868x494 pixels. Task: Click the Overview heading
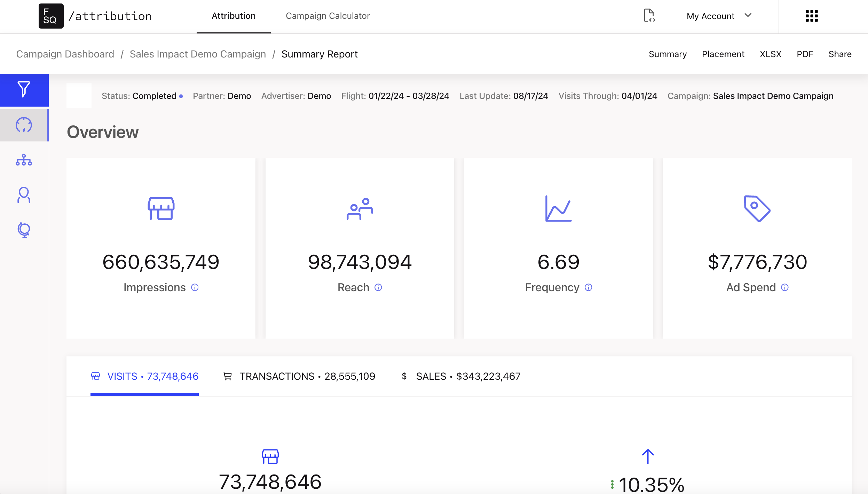point(103,132)
